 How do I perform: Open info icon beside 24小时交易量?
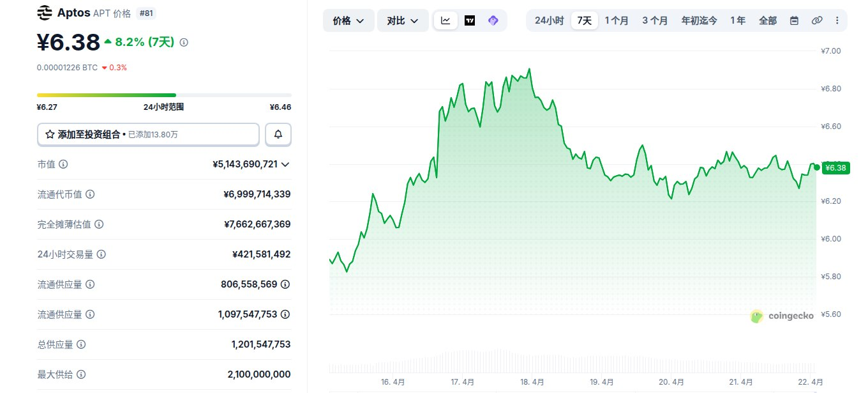(x=101, y=254)
